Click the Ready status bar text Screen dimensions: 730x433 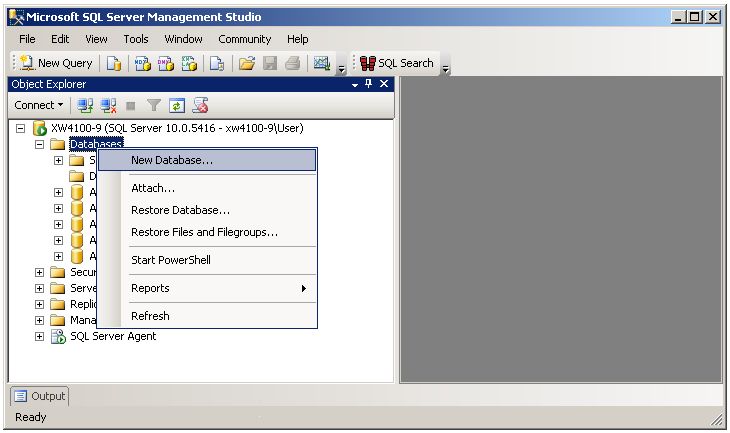[x=31, y=417]
